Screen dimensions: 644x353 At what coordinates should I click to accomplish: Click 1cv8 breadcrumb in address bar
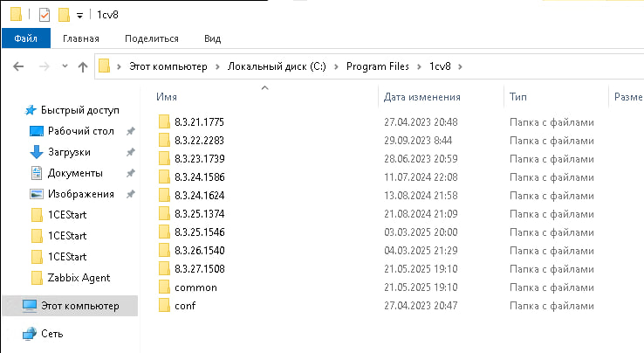(440, 66)
